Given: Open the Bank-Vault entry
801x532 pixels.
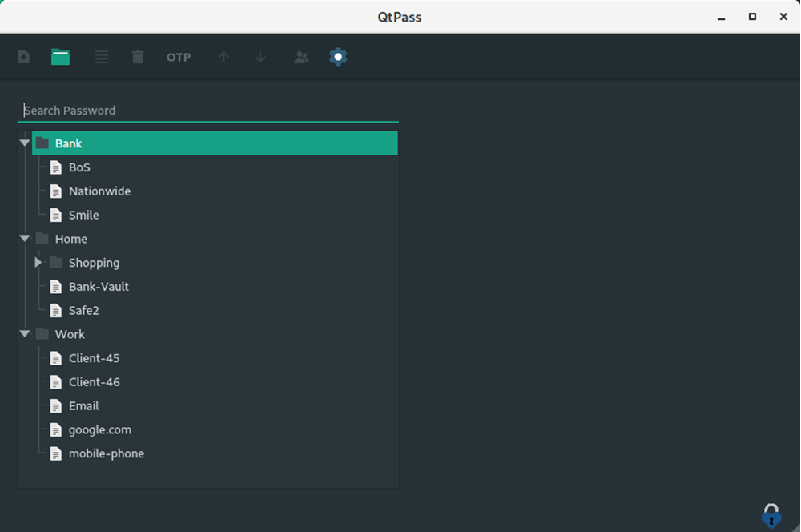Looking at the screenshot, I should click(99, 287).
